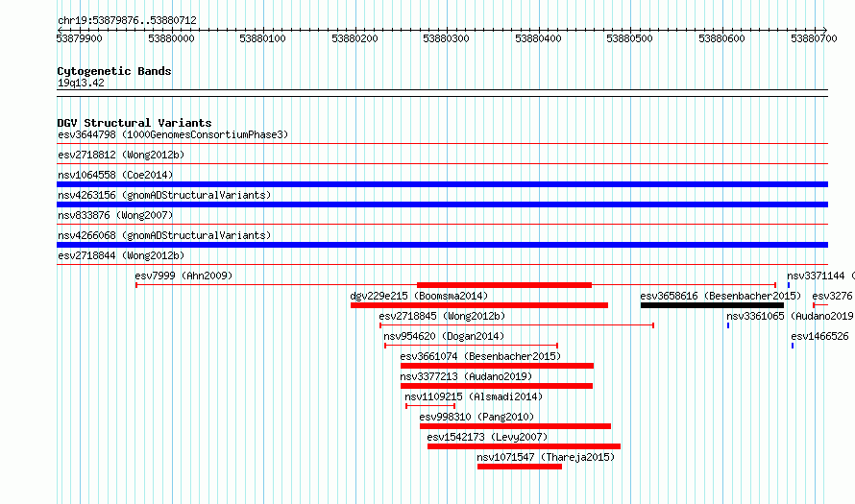Image resolution: width=855 pixels, height=504 pixels.
Task: Click the nsv3361065 (Audano2019 label
Action: [790, 316]
